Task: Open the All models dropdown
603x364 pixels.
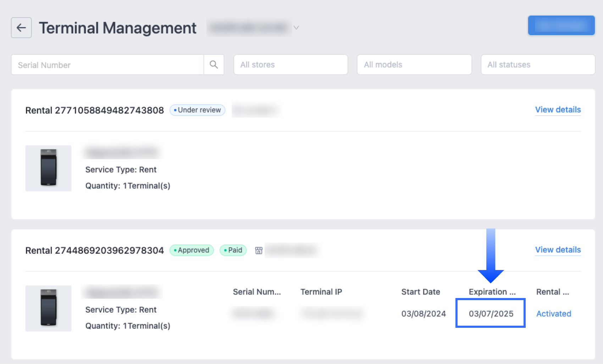Action: 414,65
